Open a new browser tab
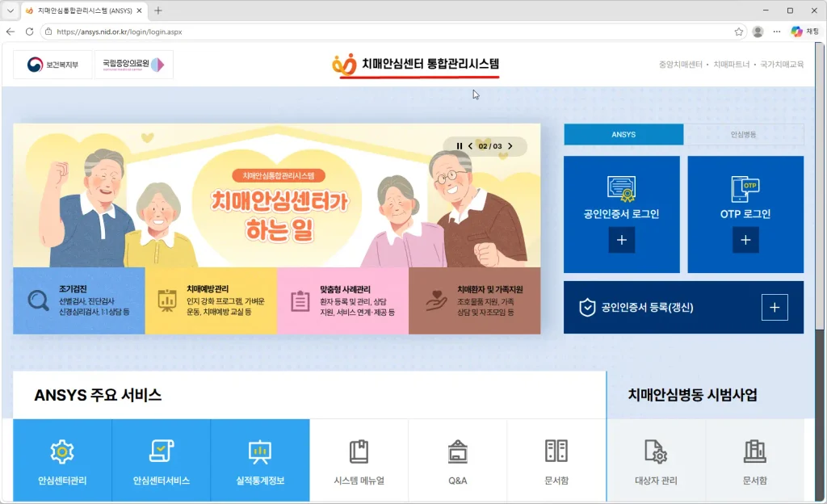 click(157, 10)
